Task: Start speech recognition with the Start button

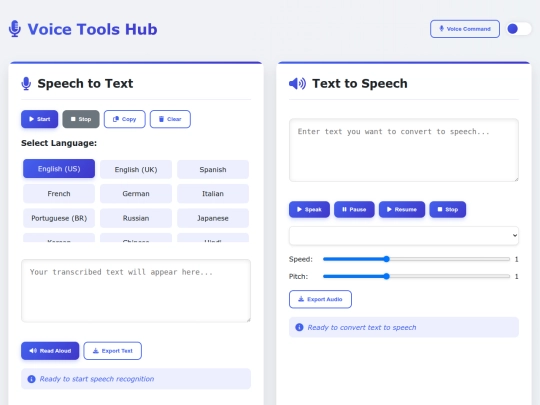Action: click(x=40, y=119)
